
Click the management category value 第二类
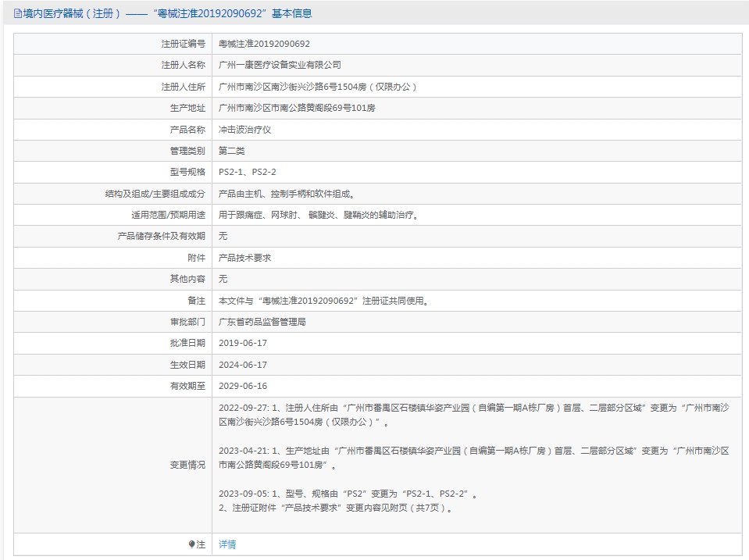coord(232,151)
